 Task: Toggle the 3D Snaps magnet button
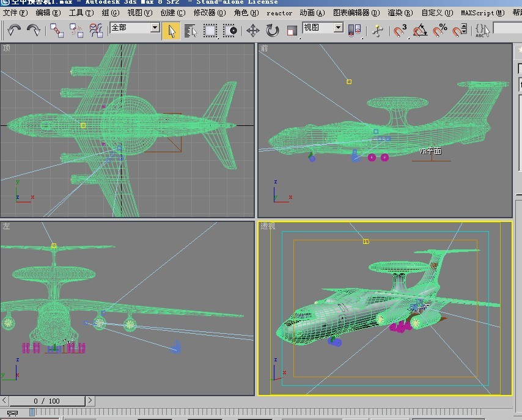(x=400, y=30)
